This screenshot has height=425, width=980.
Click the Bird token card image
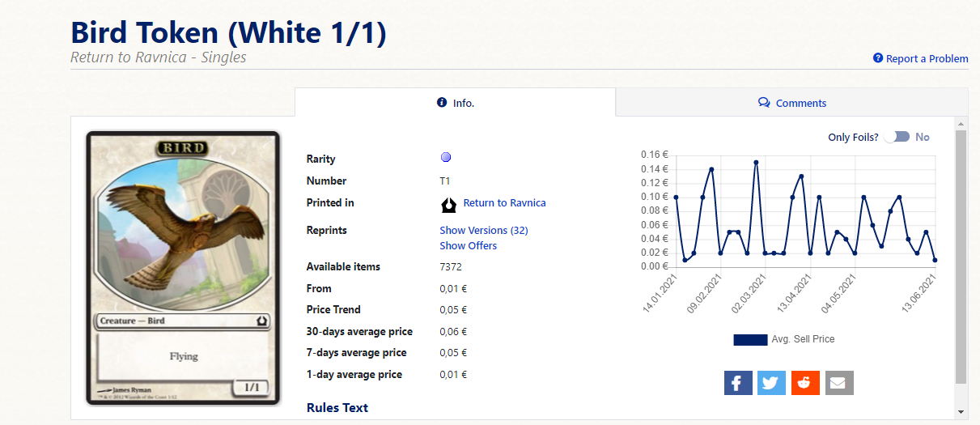coord(183,268)
